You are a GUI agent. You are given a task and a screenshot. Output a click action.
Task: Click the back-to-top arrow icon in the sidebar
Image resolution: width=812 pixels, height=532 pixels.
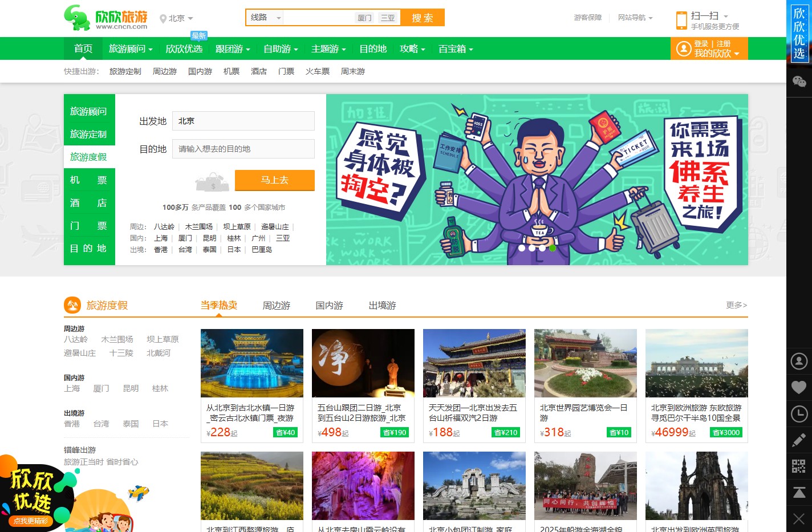point(799,493)
